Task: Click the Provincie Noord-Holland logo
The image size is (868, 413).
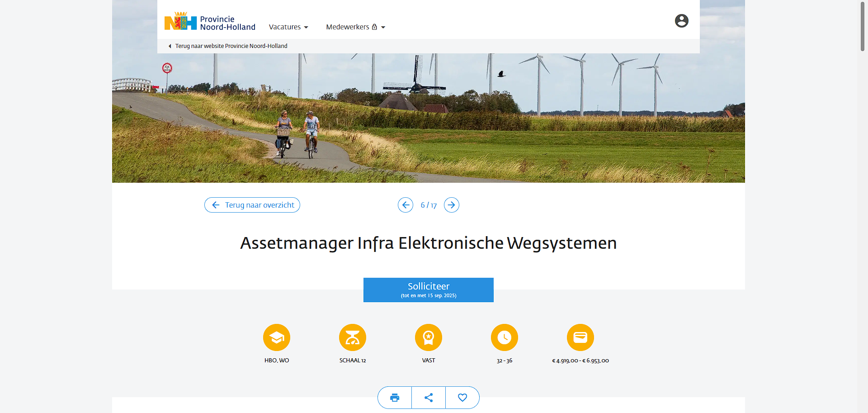Action: coord(210,22)
